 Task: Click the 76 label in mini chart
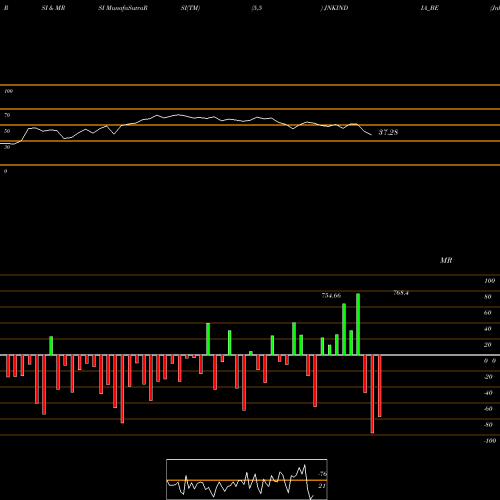click(322, 474)
